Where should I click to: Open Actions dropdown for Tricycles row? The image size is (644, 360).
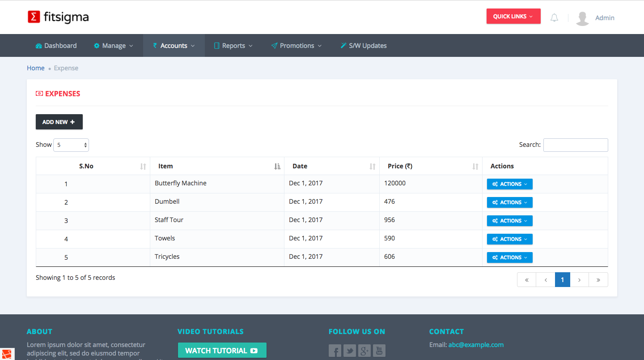(509, 257)
